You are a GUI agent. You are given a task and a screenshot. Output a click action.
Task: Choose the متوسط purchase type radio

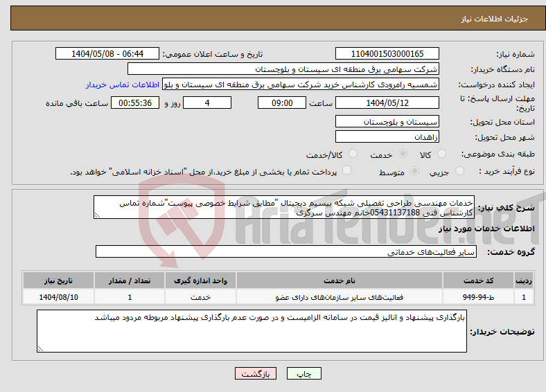(x=415, y=170)
